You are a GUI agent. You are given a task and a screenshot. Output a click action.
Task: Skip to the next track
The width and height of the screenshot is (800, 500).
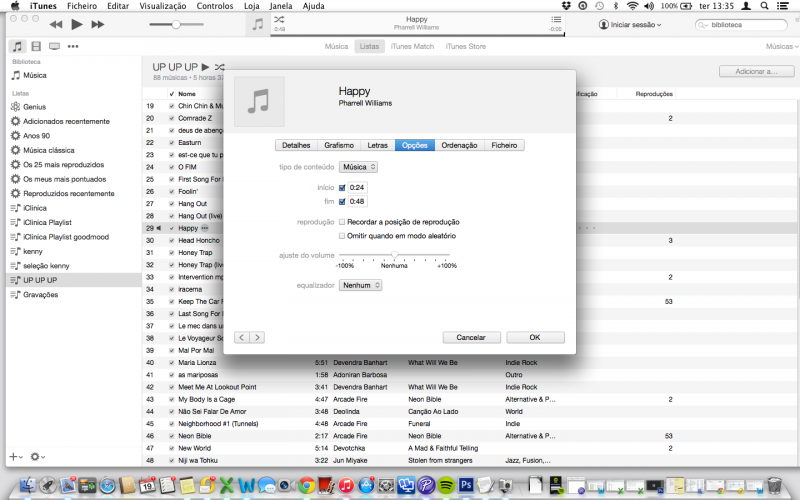point(97,24)
